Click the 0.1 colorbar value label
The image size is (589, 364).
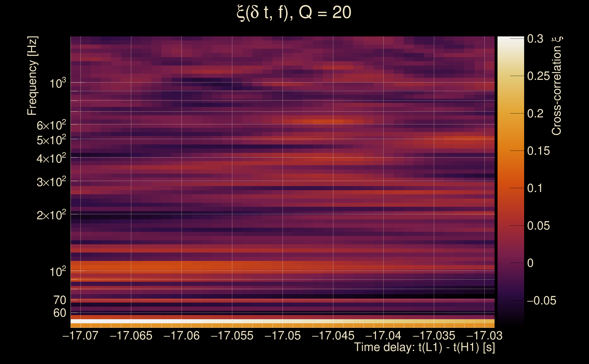tap(535, 188)
